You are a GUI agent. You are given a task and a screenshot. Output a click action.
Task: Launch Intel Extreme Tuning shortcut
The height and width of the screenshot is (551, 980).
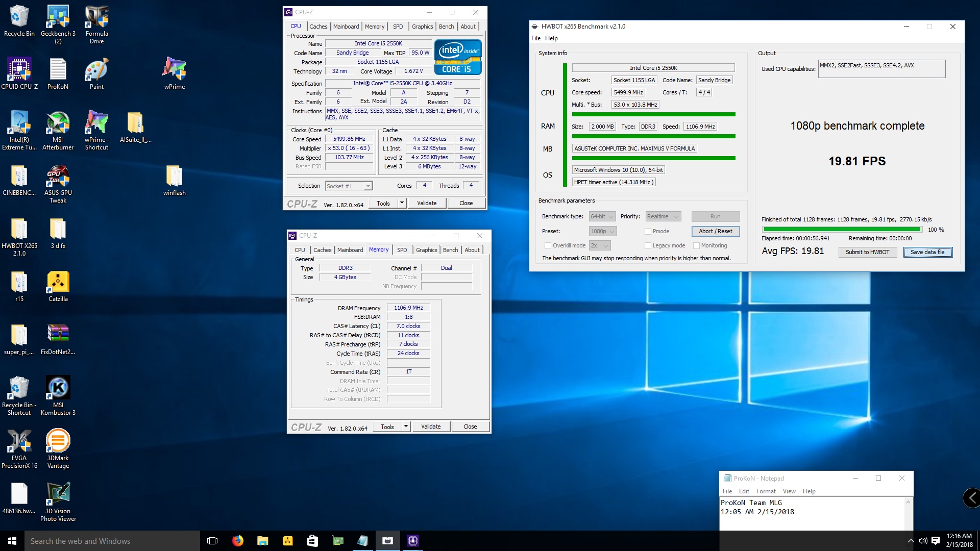pos(19,131)
